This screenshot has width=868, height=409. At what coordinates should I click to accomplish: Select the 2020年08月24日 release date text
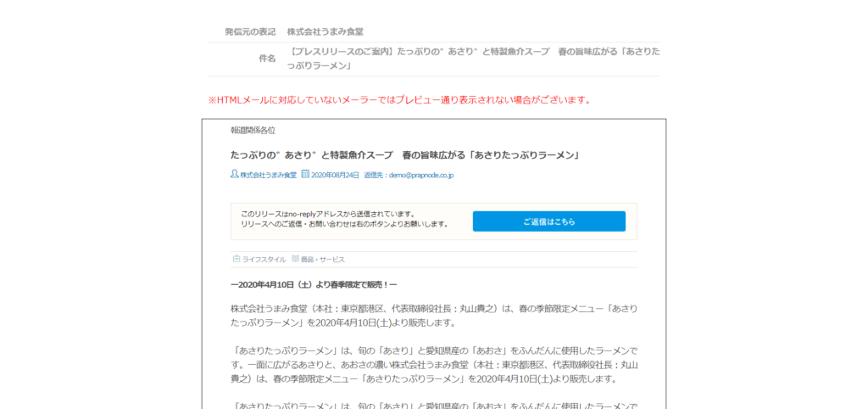[335, 175]
